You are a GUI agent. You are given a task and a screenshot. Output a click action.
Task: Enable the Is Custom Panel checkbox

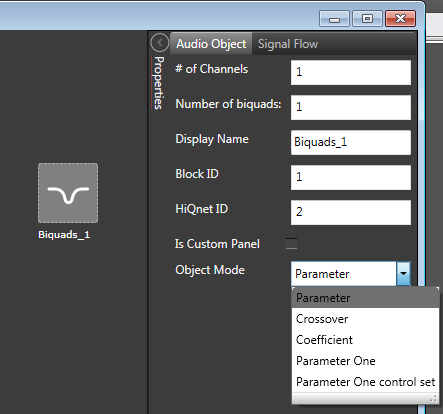291,244
